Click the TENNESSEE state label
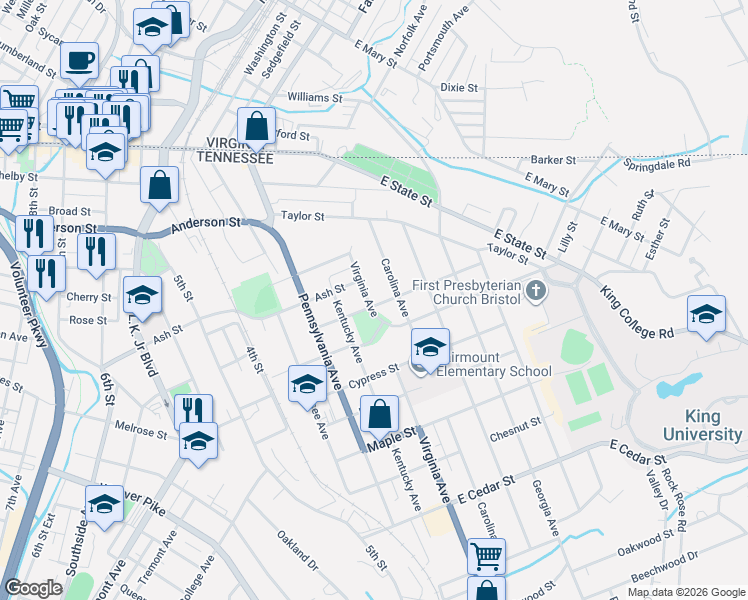Viewport: 748px width, 600px height. 235,158
